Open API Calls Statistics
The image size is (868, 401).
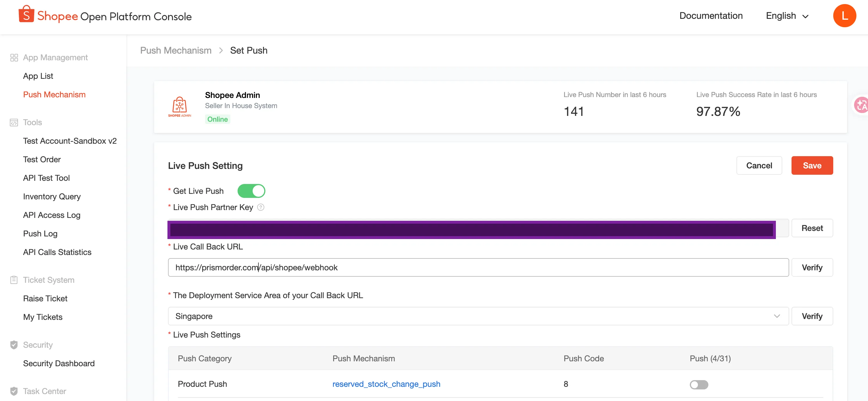(x=57, y=252)
